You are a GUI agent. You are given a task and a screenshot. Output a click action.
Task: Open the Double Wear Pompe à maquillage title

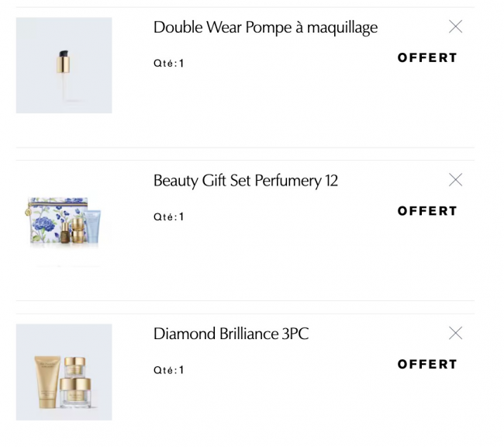(x=265, y=27)
